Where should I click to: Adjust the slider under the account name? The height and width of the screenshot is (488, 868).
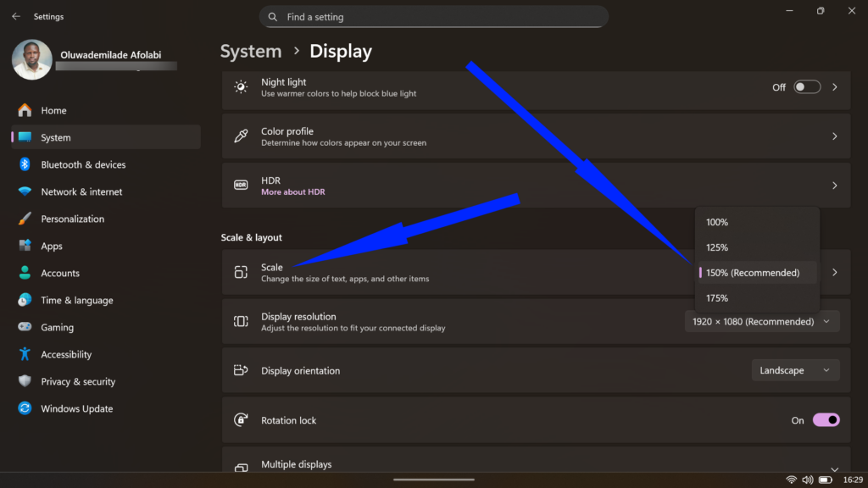coord(116,65)
